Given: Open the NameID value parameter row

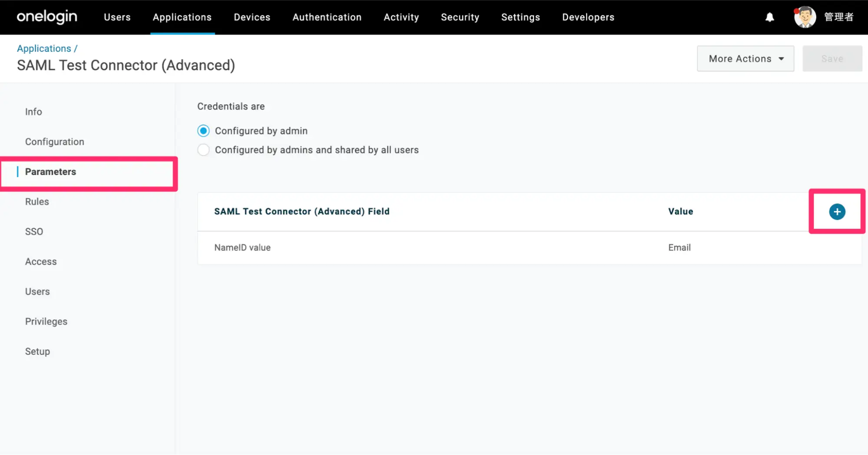Looking at the screenshot, I should click(242, 247).
